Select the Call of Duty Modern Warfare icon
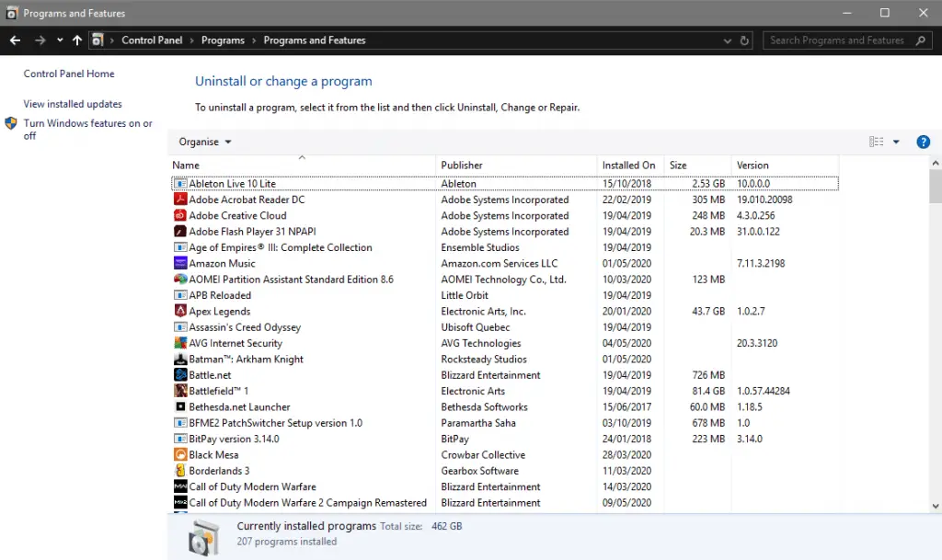The image size is (942, 560). 180,486
